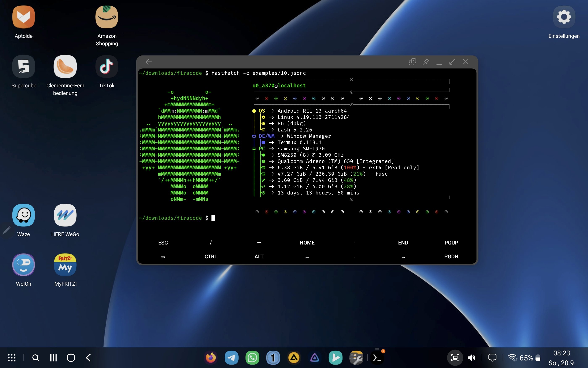Go back with Termux window arrow
Screen dimensions: 588x368
149,62
